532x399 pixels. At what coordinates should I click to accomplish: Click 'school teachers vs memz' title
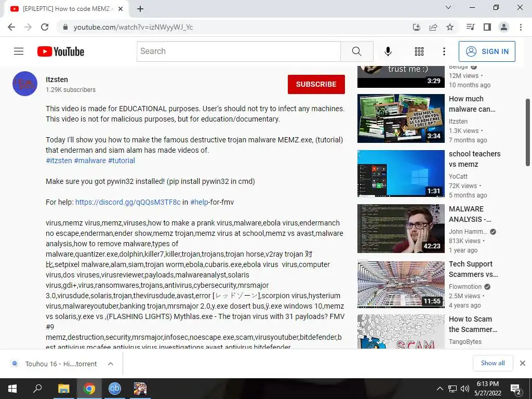point(475,159)
